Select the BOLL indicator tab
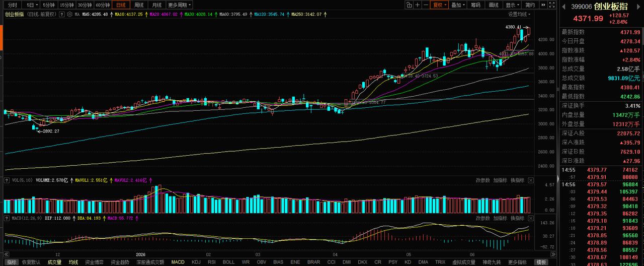 click(x=228, y=262)
